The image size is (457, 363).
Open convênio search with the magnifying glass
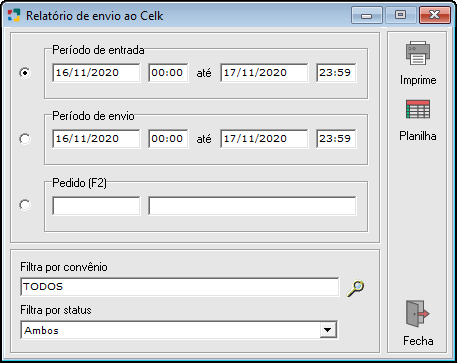click(x=355, y=289)
